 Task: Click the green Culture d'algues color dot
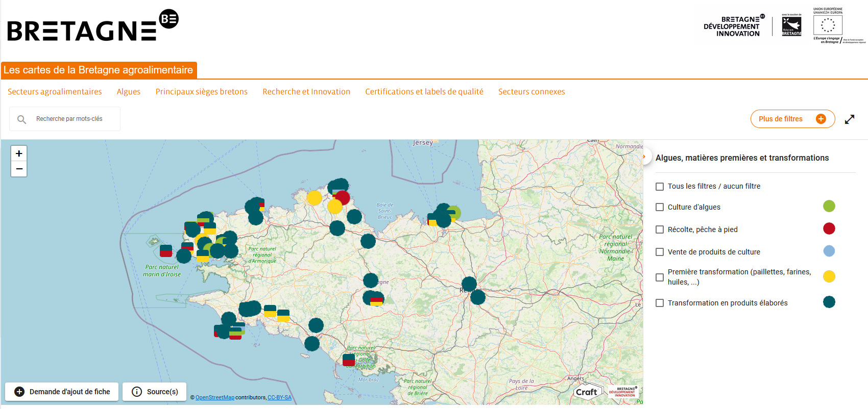click(829, 206)
